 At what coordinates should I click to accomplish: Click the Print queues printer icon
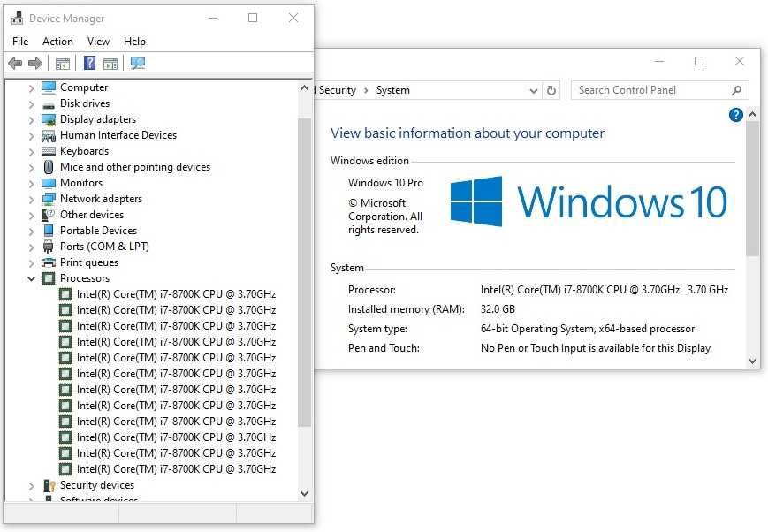tap(49, 262)
